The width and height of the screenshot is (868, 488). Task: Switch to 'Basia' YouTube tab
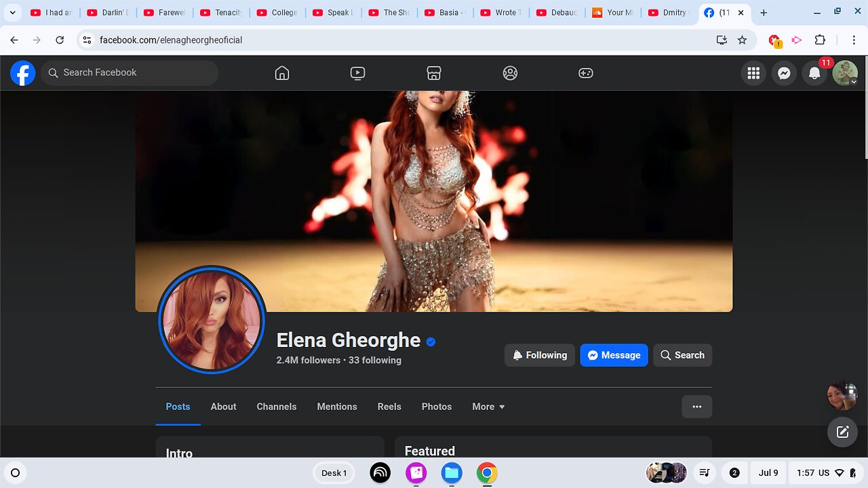446,12
